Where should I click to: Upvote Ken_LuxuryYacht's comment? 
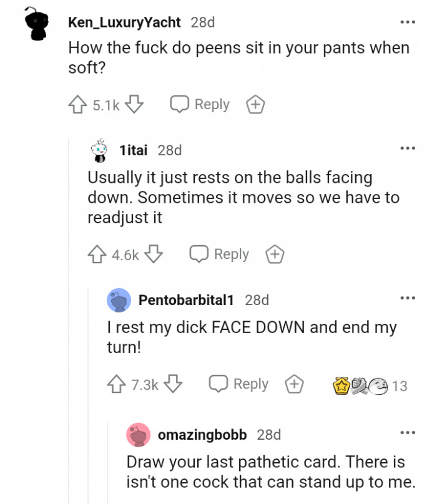click(78, 105)
